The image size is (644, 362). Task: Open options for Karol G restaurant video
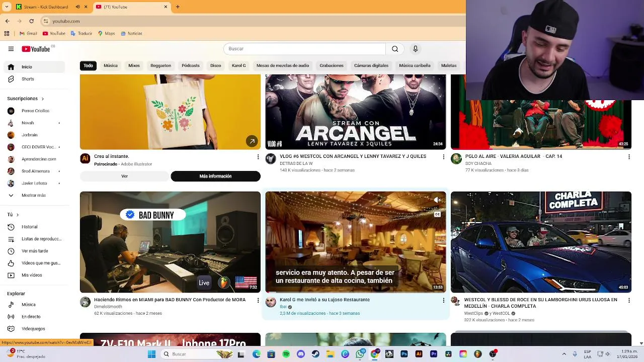(443, 300)
